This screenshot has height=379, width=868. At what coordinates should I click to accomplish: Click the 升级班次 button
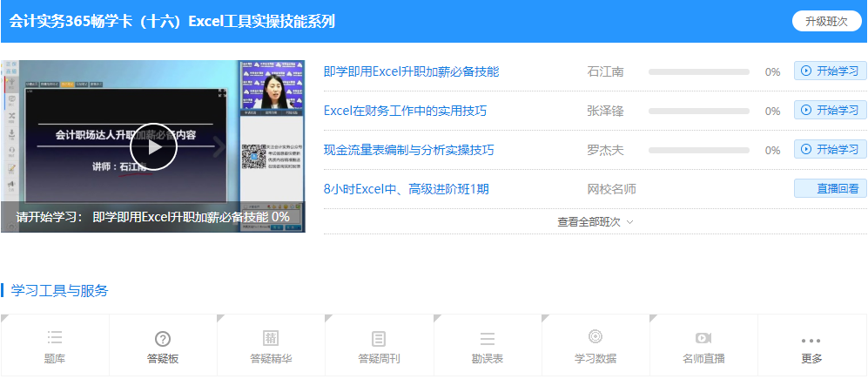click(x=826, y=22)
